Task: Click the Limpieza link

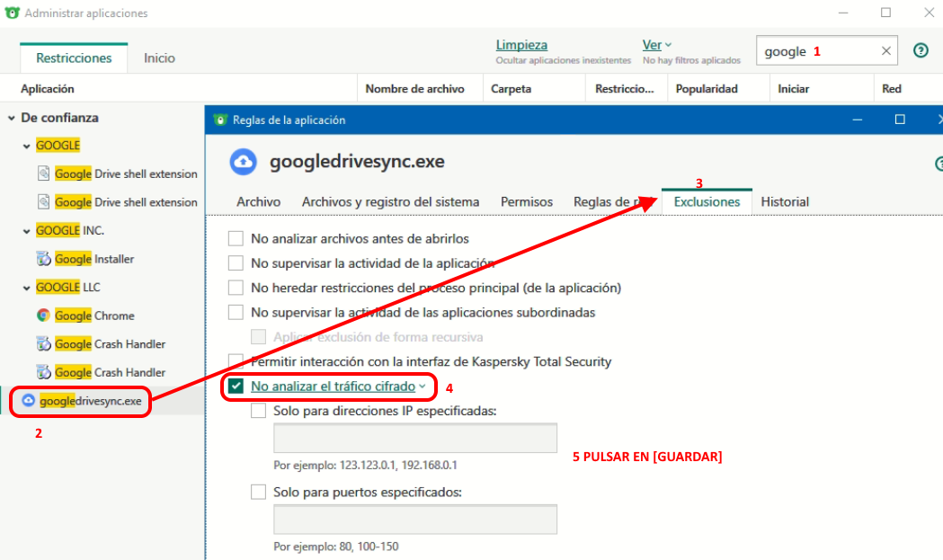Action: [x=521, y=45]
